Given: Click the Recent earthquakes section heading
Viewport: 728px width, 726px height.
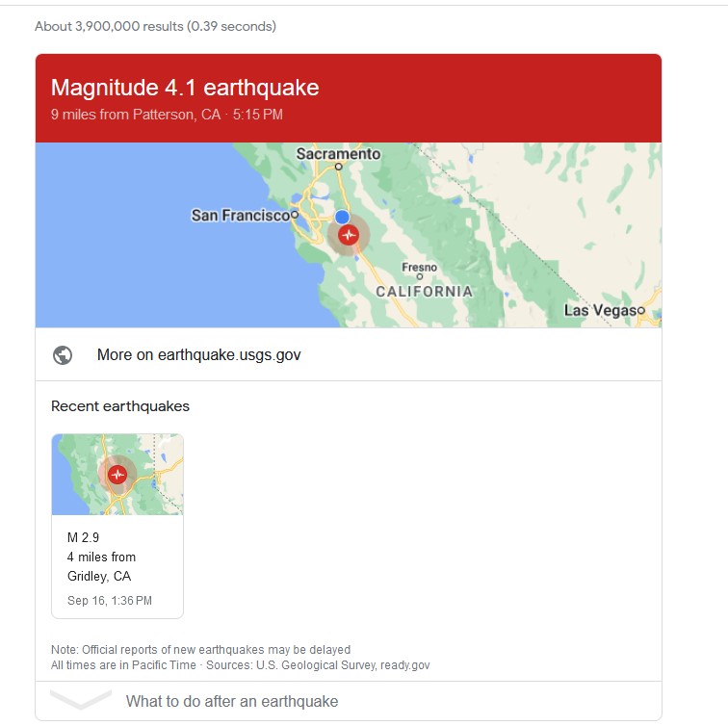Looking at the screenshot, I should [x=120, y=406].
